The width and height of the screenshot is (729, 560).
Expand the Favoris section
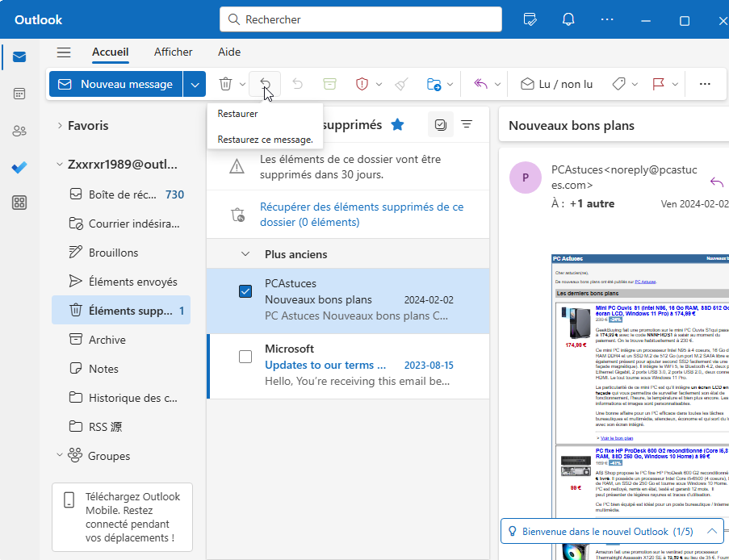point(60,126)
